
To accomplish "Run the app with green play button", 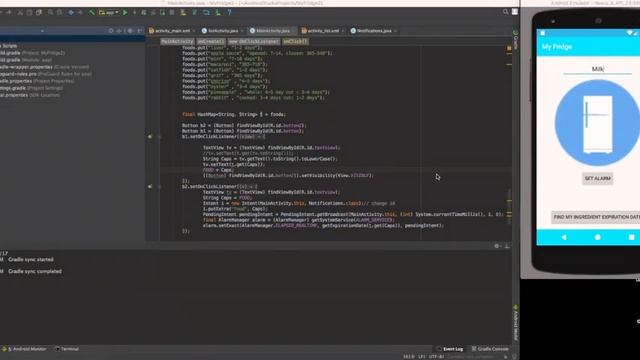I will 125,13.
